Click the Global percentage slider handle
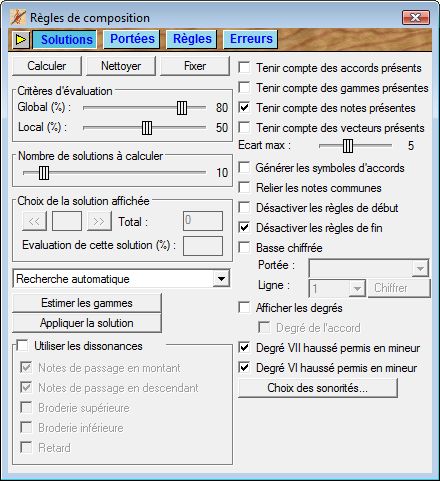 (182, 108)
